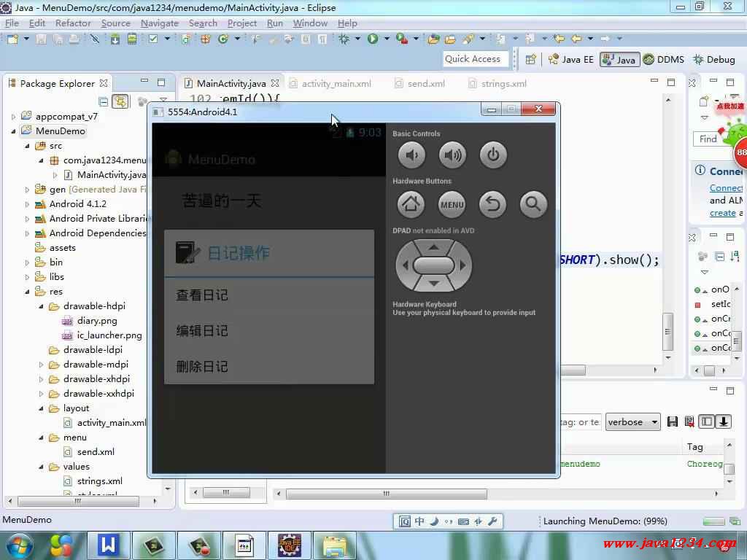
Task: Save the LogCat log with floppy icon
Action: pyautogui.click(x=672, y=421)
